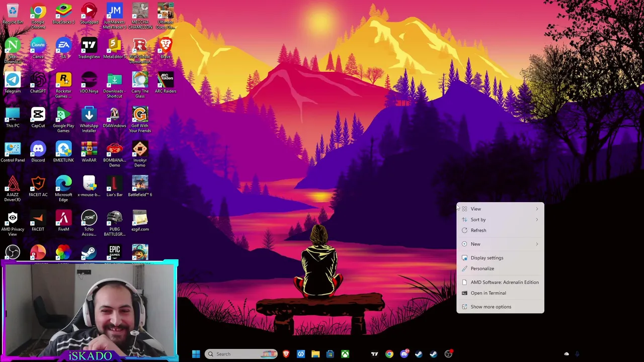Screen dimensions: 644x362
Task: Choose Refresh from the context menu
Action: tap(500, 230)
